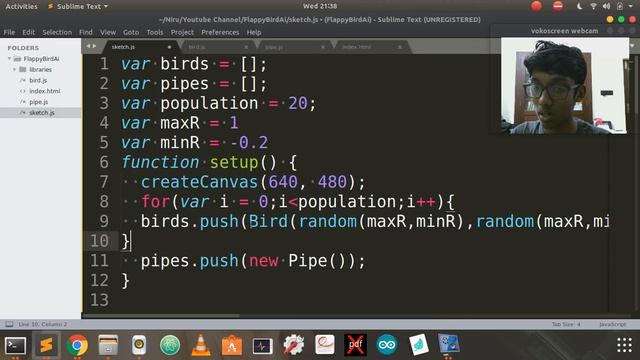Launch Google Chrome from the dock
640x360 pixels.
point(77,345)
